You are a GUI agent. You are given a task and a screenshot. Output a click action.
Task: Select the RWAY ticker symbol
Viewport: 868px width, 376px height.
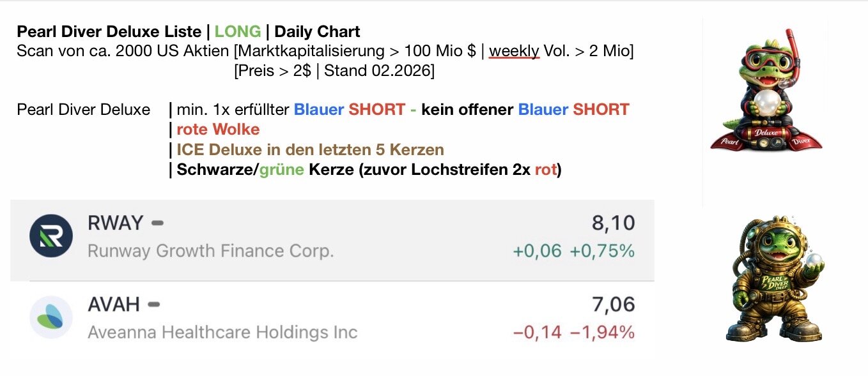[115, 223]
